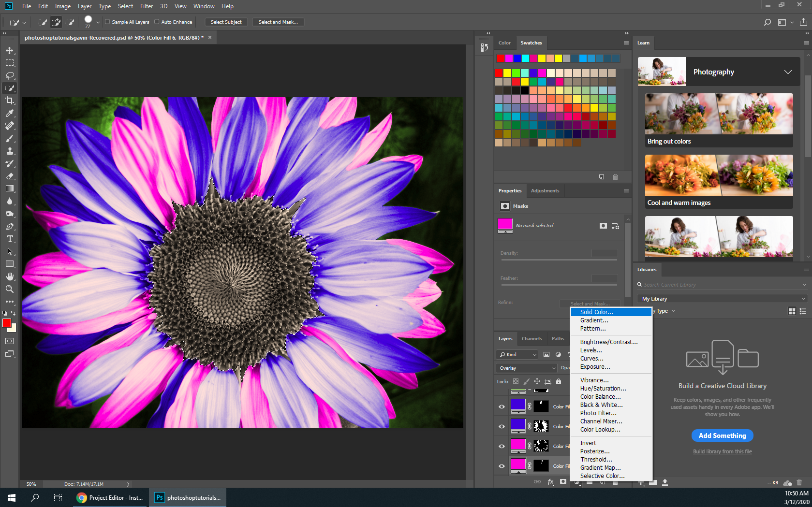Open the Properties panel menu

click(626, 191)
